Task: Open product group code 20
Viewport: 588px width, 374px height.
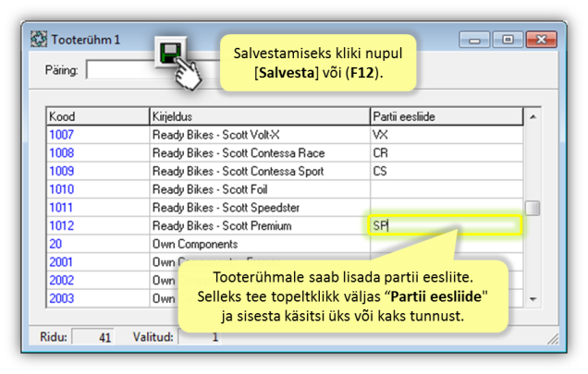Action: 55,244
